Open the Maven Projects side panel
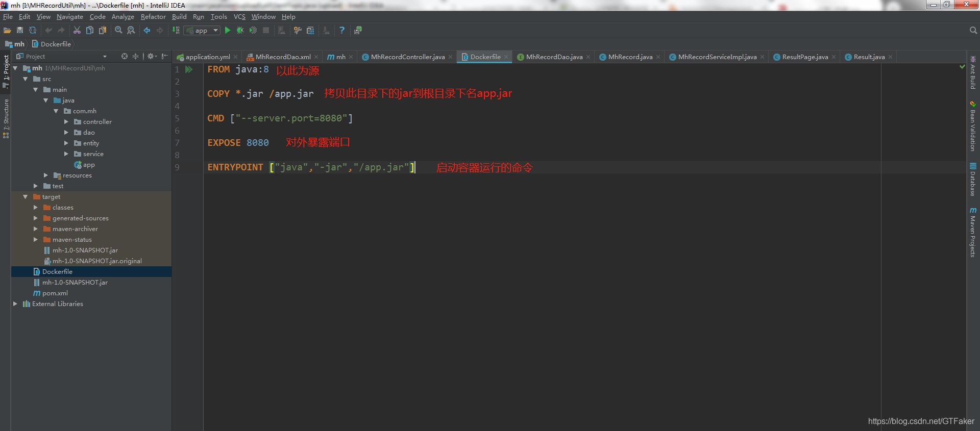Viewport: 980px width, 431px height. (973, 233)
